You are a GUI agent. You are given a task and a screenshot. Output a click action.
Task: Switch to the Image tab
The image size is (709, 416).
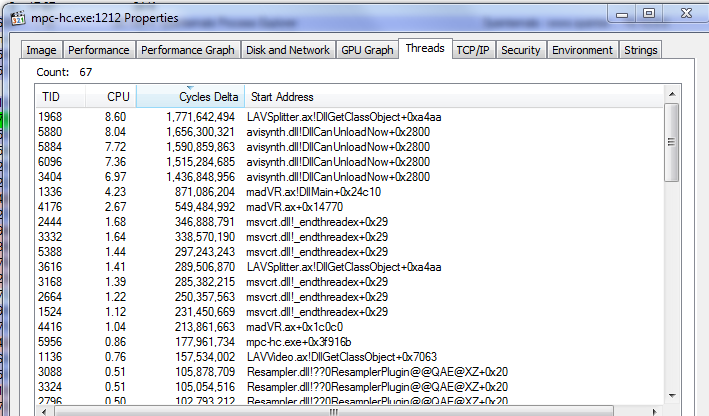(x=41, y=50)
